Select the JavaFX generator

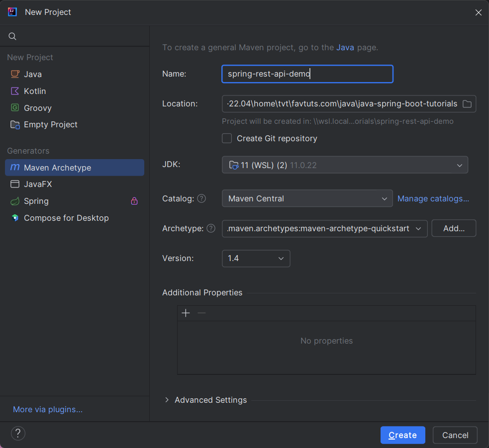click(x=75, y=184)
